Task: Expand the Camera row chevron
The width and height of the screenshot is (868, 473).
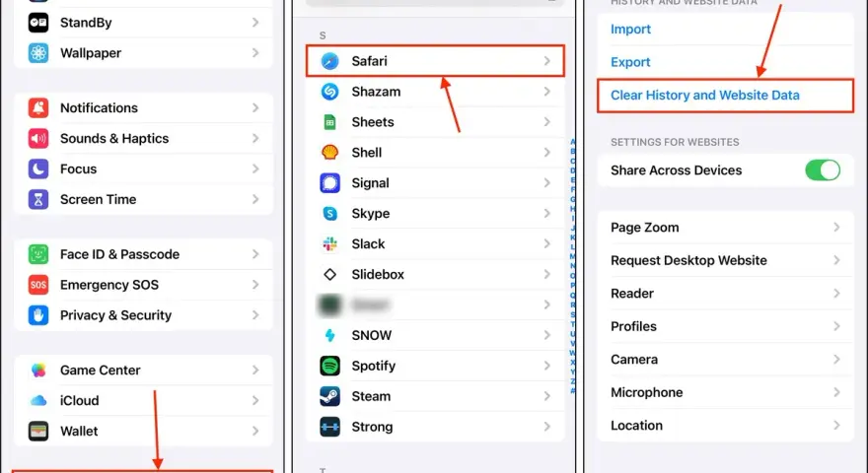Action: click(836, 359)
